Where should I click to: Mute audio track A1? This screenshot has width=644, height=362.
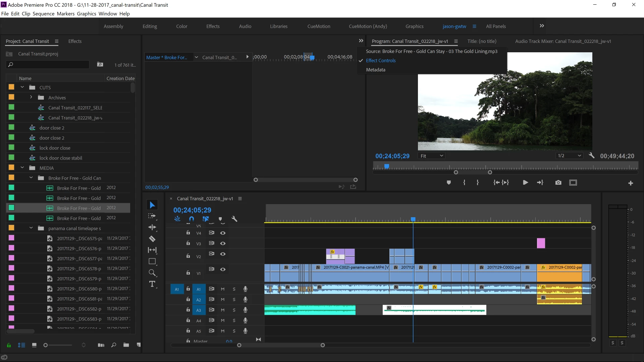pos(222,289)
